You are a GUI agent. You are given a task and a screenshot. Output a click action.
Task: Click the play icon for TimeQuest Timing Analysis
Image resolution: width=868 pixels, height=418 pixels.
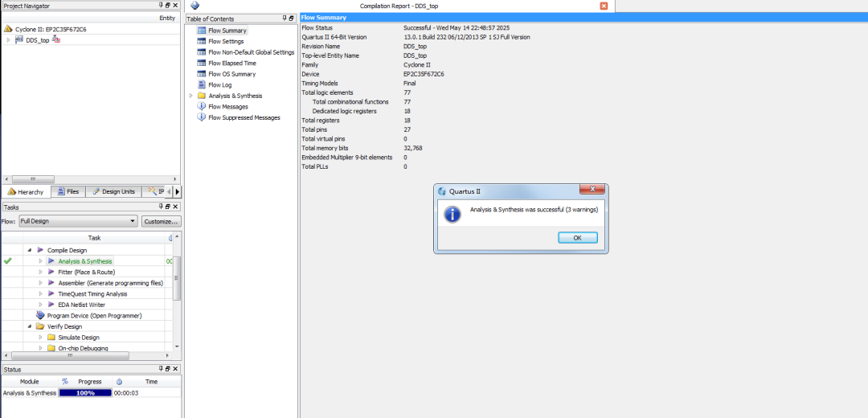[51, 294]
